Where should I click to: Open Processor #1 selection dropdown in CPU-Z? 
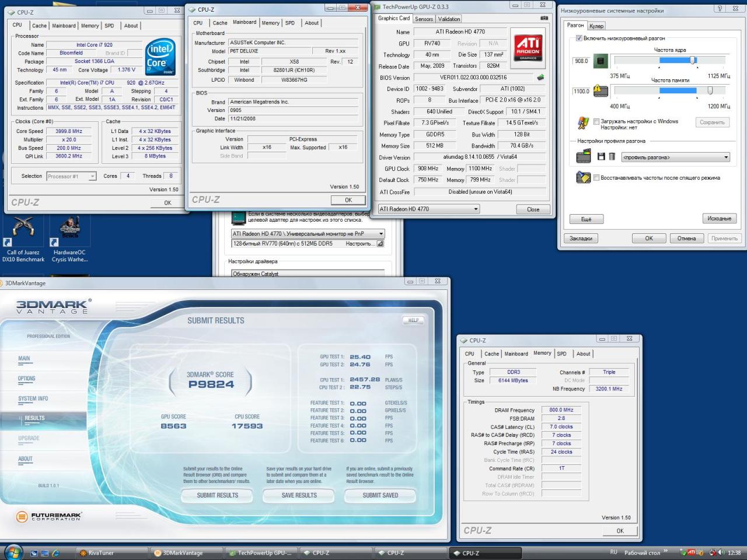(x=71, y=176)
